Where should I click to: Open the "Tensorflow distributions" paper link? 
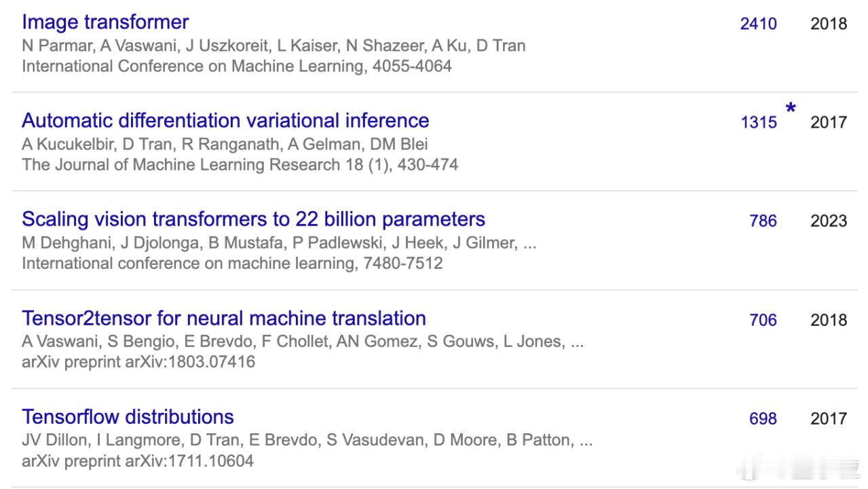(x=128, y=416)
